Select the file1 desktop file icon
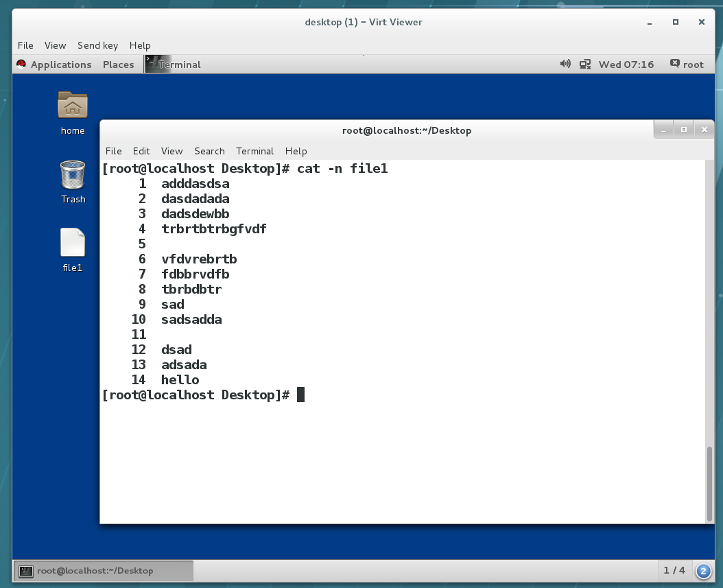Screen dimensions: 723x588 pos(73,242)
